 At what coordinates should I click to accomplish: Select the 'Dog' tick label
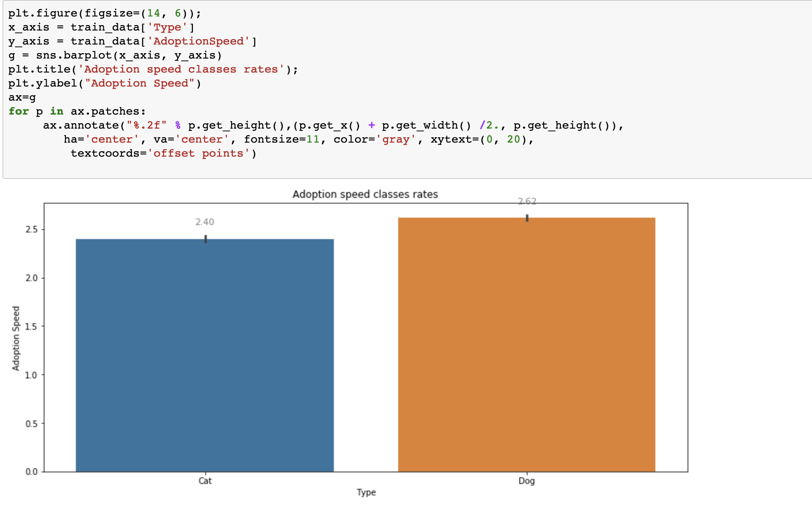pyautogui.click(x=527, y=481)
